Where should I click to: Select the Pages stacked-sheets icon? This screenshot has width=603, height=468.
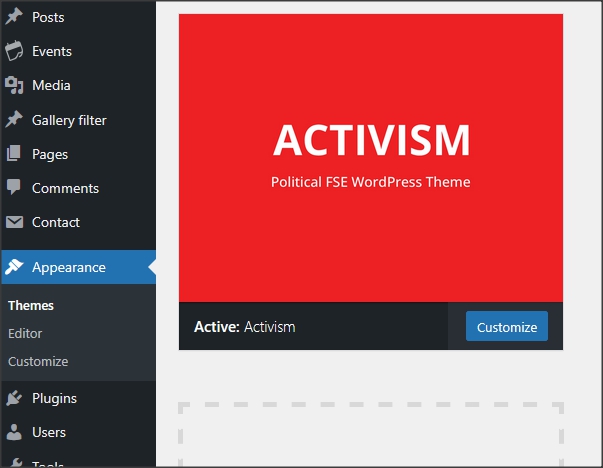coord(14,154)
